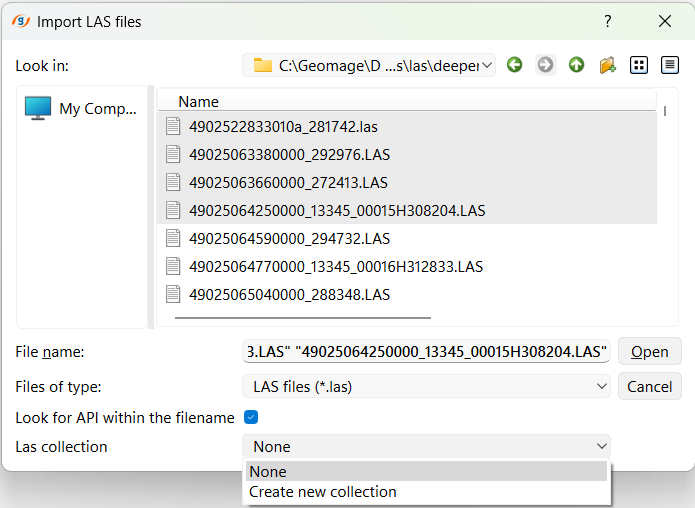Create a new folder
The width and height of the screenshot is (695, 508).
608,65
